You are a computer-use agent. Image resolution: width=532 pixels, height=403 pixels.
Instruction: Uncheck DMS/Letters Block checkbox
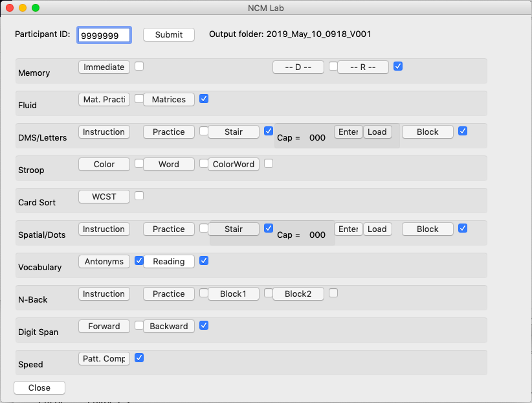pos(463,131)
